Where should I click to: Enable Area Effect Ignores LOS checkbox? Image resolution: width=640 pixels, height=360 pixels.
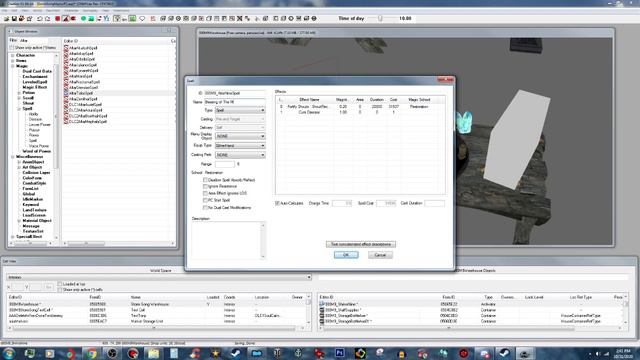[x=205, y=193]
